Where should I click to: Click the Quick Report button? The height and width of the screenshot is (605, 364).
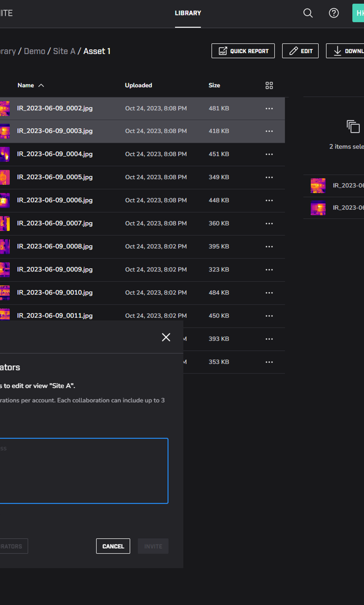(243, 51)
